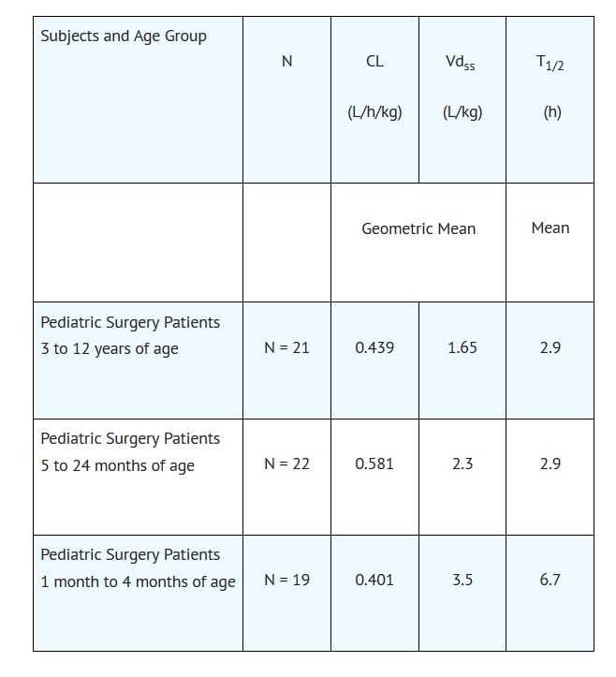
Task: Click the "T1/2" column header
Action: 550,63
